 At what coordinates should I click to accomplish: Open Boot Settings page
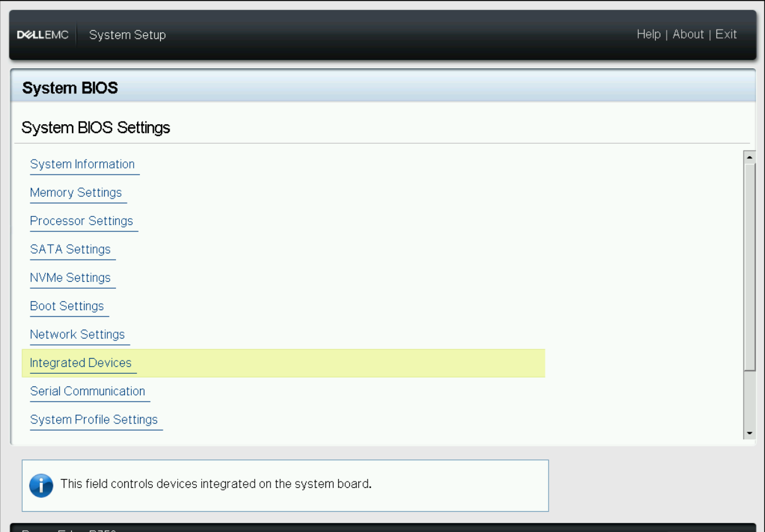(x=67, y=306)
